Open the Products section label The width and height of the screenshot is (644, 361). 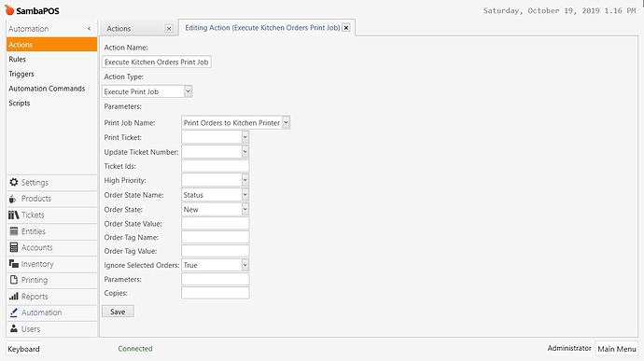coord(36,199)
